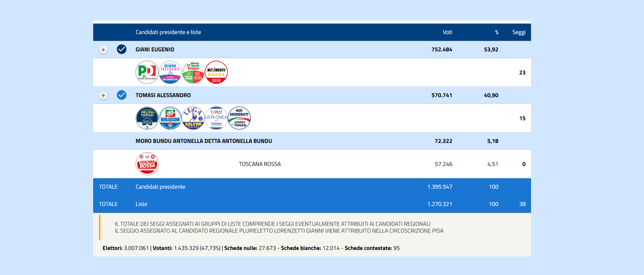Click the Giani Presidente Casa Riformista logo

[x=170, y=72]
